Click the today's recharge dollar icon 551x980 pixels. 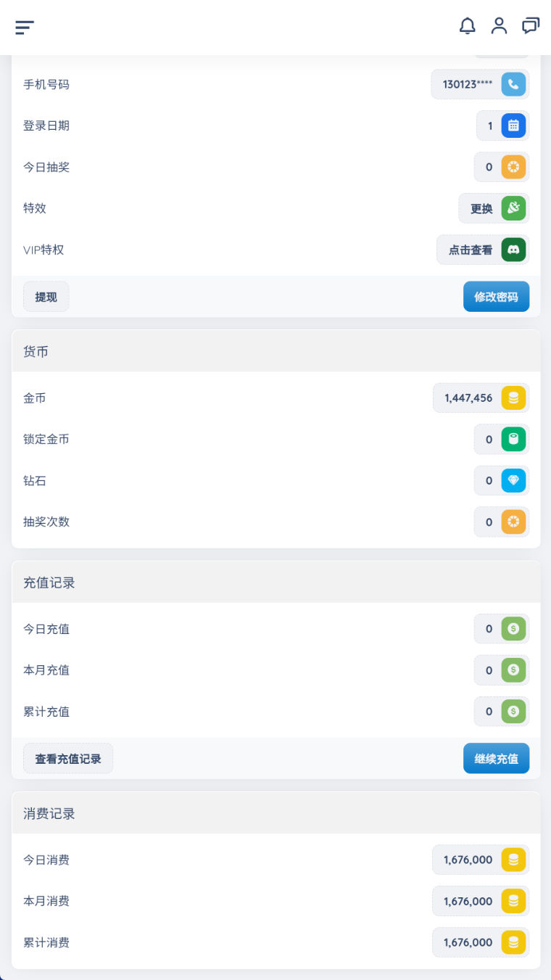coord(513,629)
